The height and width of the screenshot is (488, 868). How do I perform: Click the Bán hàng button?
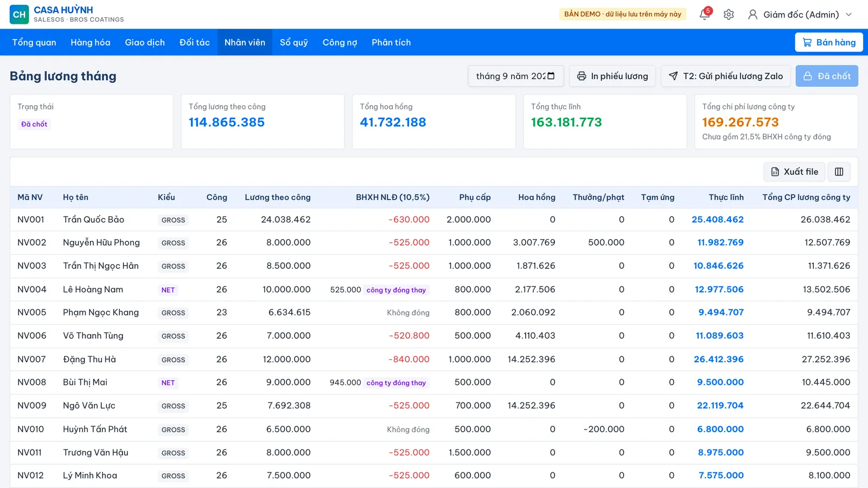tap(828, 42)
